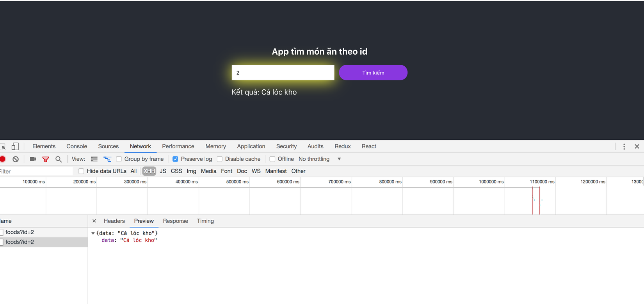Screen dimensions: 644x304
Task: Click the 1100000 ms timeline label
Action: point(542,182)
